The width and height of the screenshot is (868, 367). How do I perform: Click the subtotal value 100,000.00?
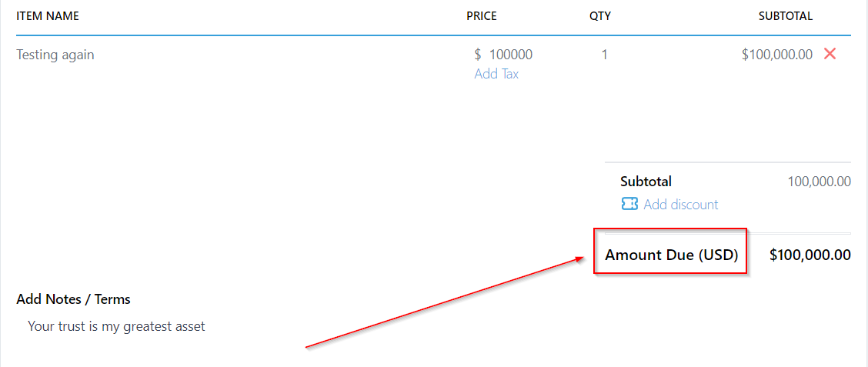tap(819, 182)
